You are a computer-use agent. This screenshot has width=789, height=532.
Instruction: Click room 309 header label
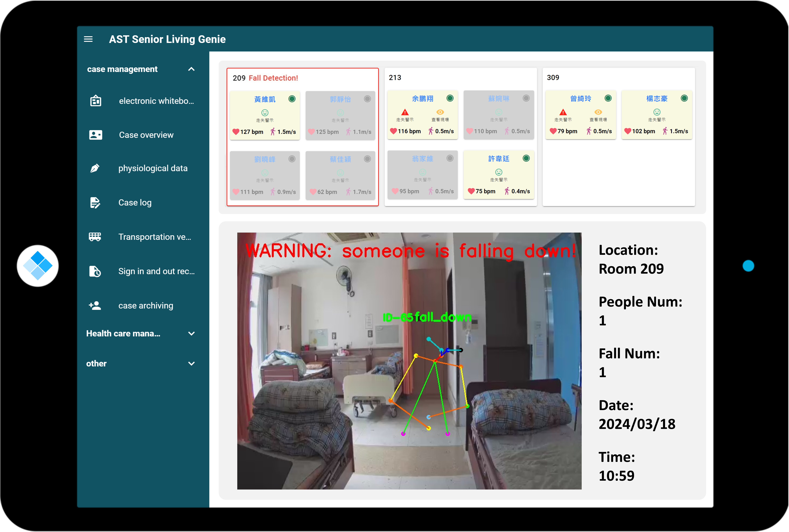click(x=553, y=77)
